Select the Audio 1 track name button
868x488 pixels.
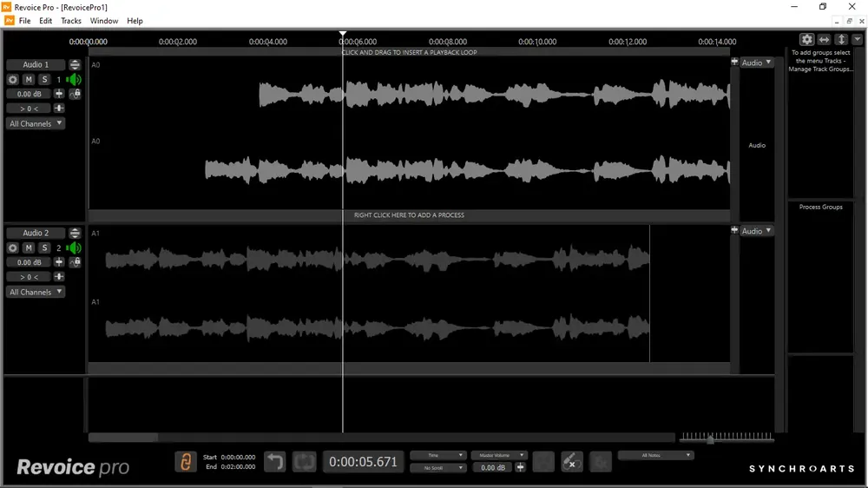[x=36, y=65]
